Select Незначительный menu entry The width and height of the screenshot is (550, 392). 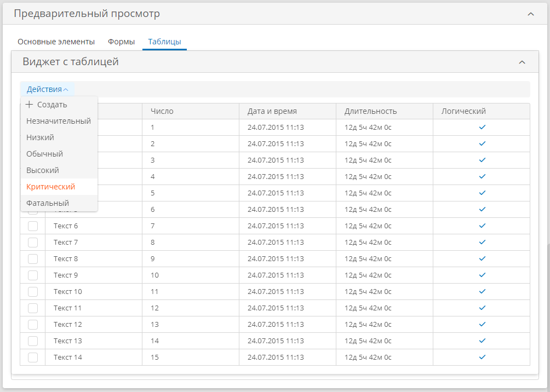tap(59, 121)
